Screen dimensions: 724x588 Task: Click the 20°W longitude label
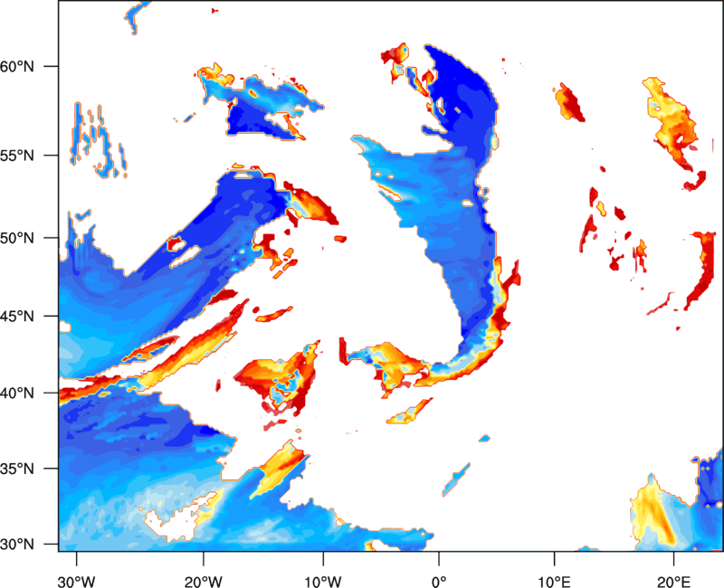coord(203,582)
